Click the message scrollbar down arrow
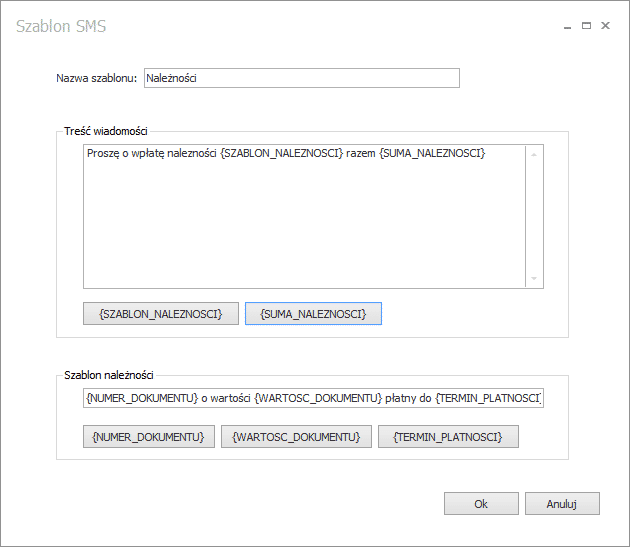630x547 pixels. coord(534,279)
